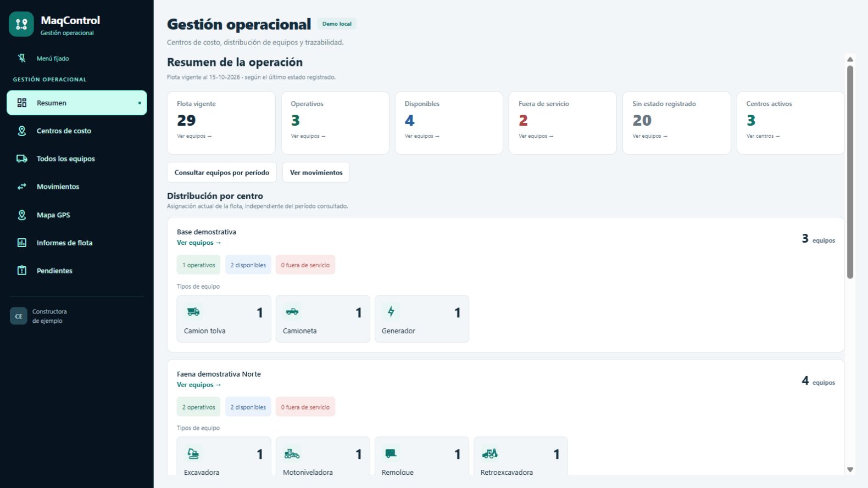Viewport: 868px width, 488px height.
Task: Click 2 disponibles badge in Faena Norte
Action: point(248,407)
